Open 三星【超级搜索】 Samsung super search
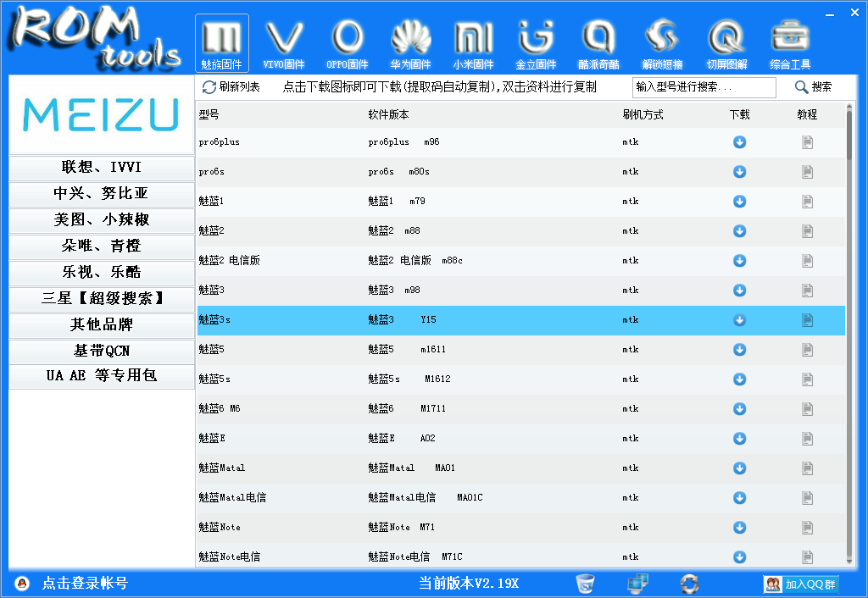The height and width of the screenshot is (598, 868). 102,299
